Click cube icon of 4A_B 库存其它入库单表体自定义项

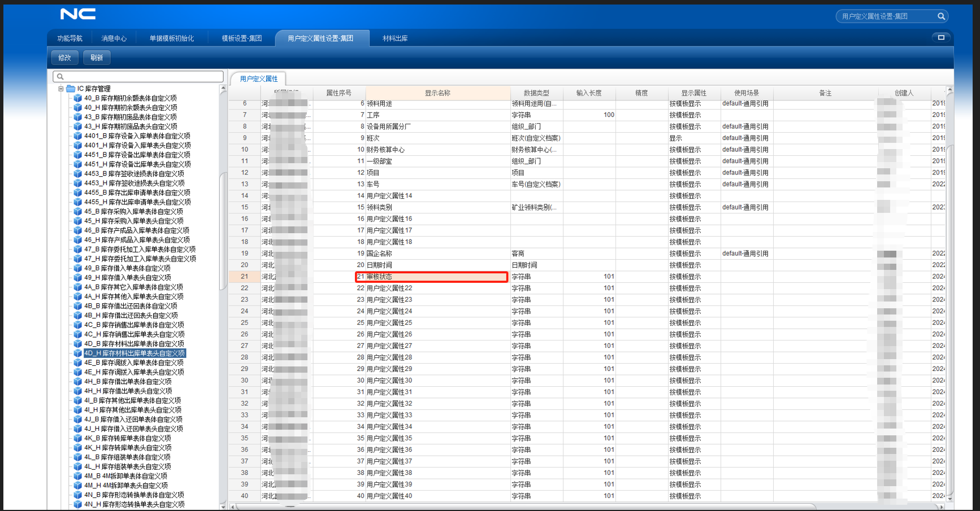[x=78, y=287]
